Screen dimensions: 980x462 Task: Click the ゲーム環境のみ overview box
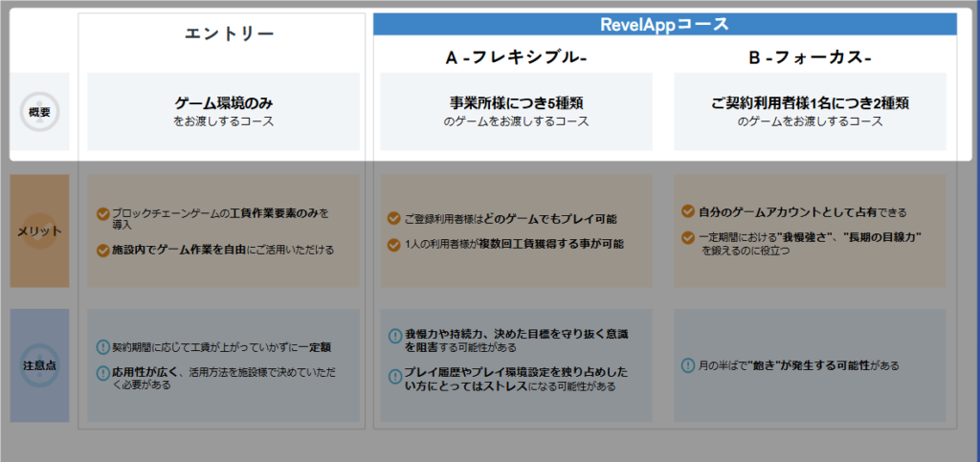click(223, 111)
